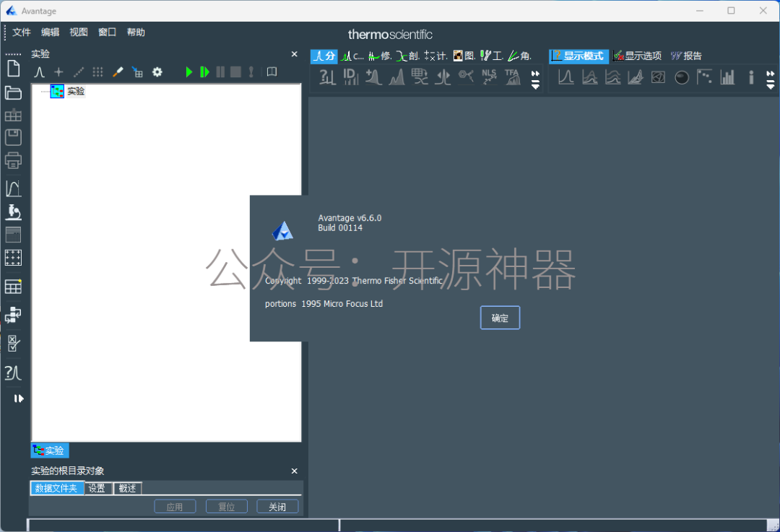Open the 帮助 menu
Screen dimensions: 780x532
pos(136,32)
